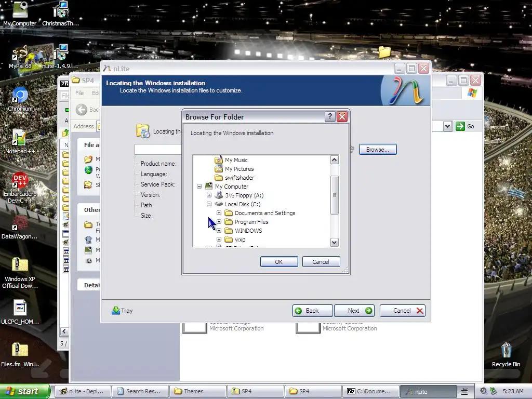Select swiftshader folder in tree
Image resolution: width=532 pixels, height=399 pixels.
239,178
